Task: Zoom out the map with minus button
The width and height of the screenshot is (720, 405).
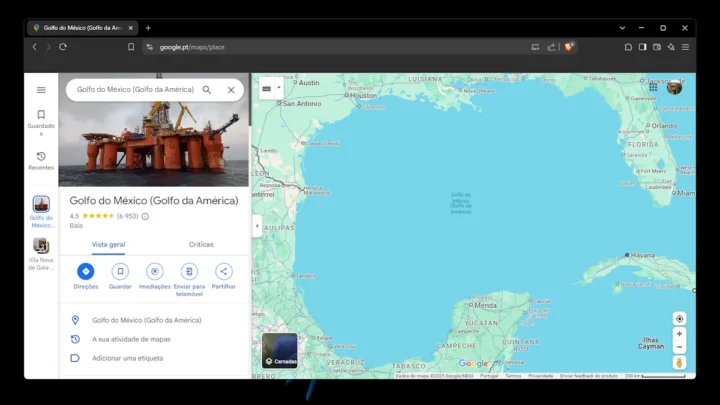Action: coord(680,347)
